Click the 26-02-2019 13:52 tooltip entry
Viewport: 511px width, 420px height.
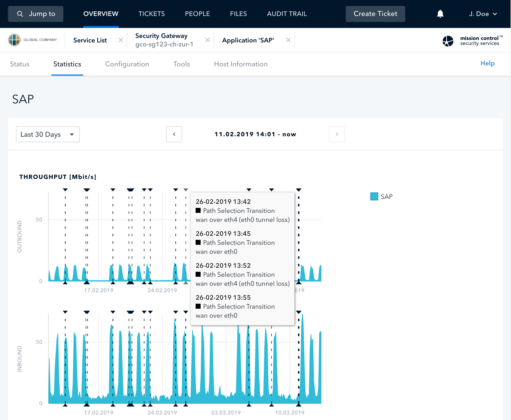pos(243,275)
